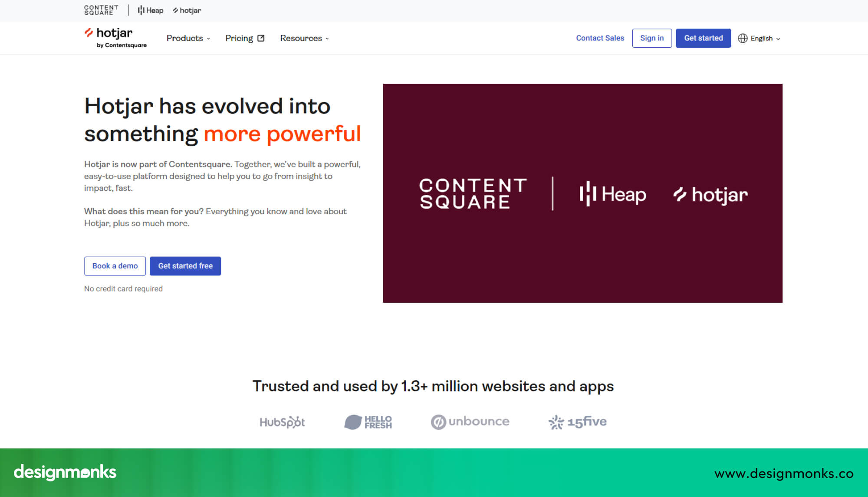Click the Get started button in header
Viewport: 868px width, 497px height.
click(x=704, y=38)
